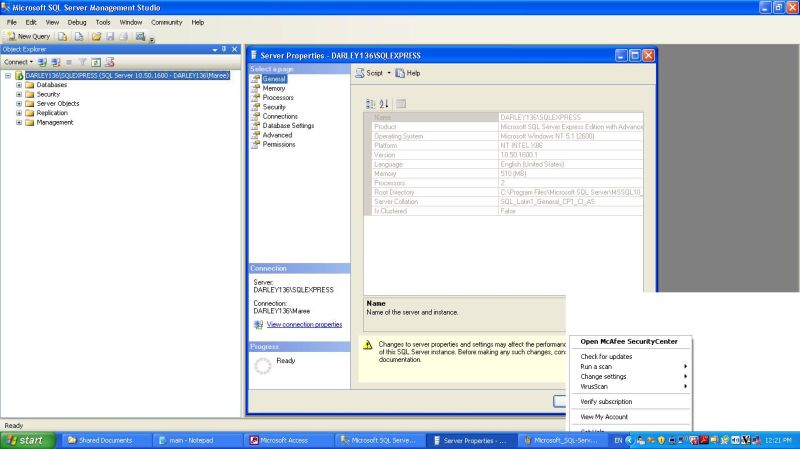Open the Connect dropdown in Object Explorer
The height and width of the screenshot is (449, 800).
point(18,62)
